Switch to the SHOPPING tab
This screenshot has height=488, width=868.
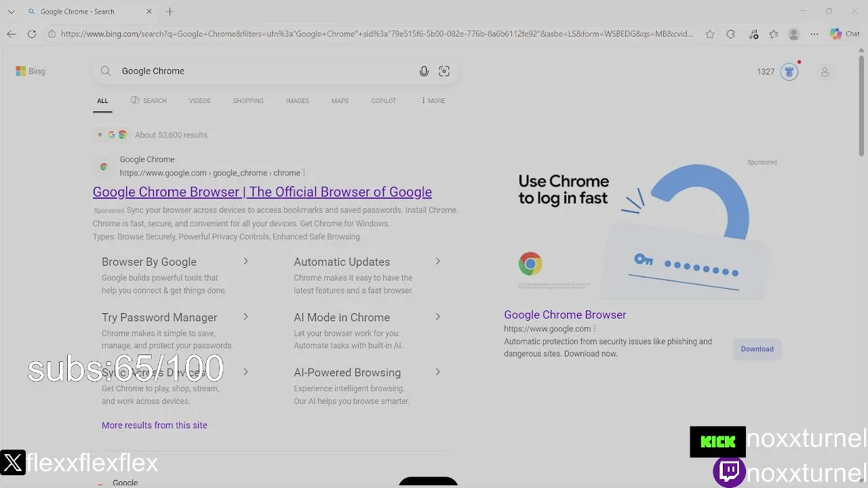[x=248, y=101]
